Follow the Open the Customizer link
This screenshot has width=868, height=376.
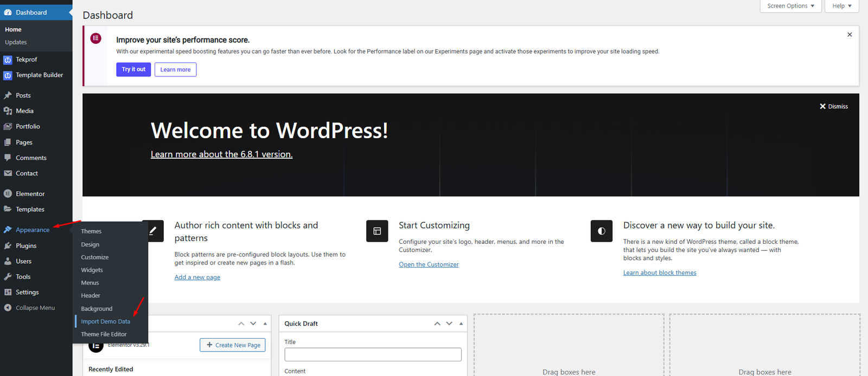pos(429,264)
